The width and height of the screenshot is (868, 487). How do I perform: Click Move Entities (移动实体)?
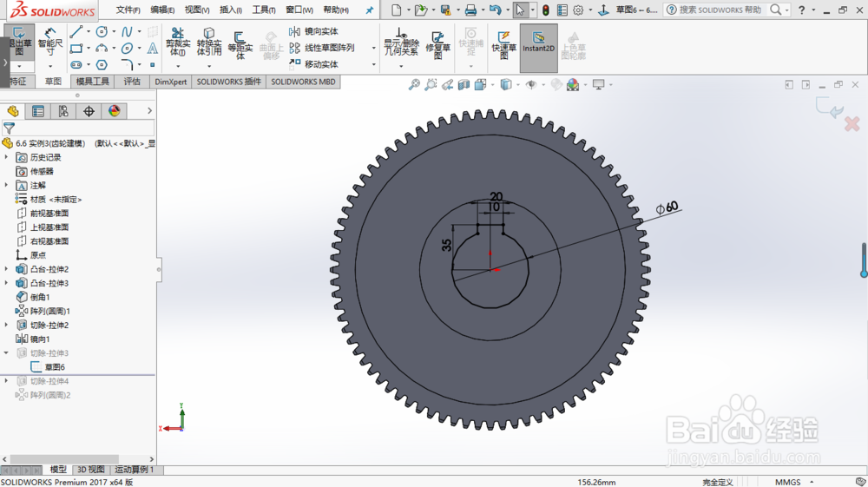coord(314,64)
